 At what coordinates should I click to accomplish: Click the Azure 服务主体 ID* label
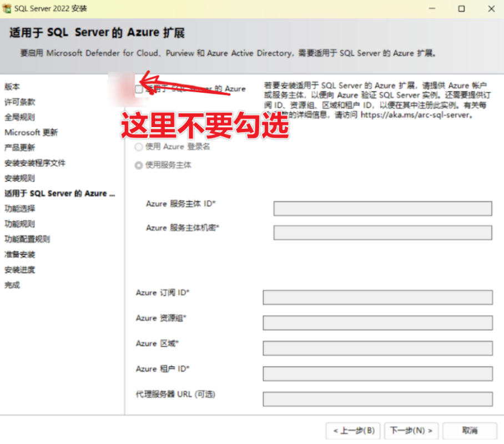click(181, 204)
